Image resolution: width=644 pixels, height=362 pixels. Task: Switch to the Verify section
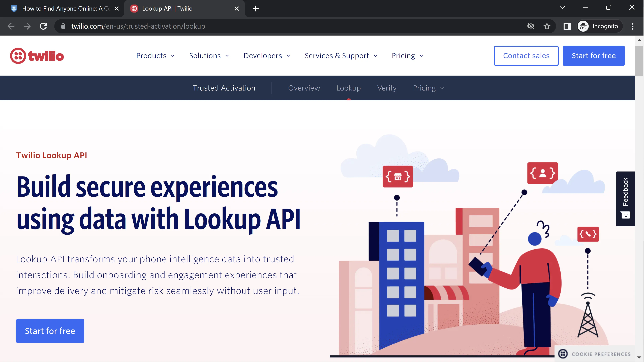(x=387, y=88)
